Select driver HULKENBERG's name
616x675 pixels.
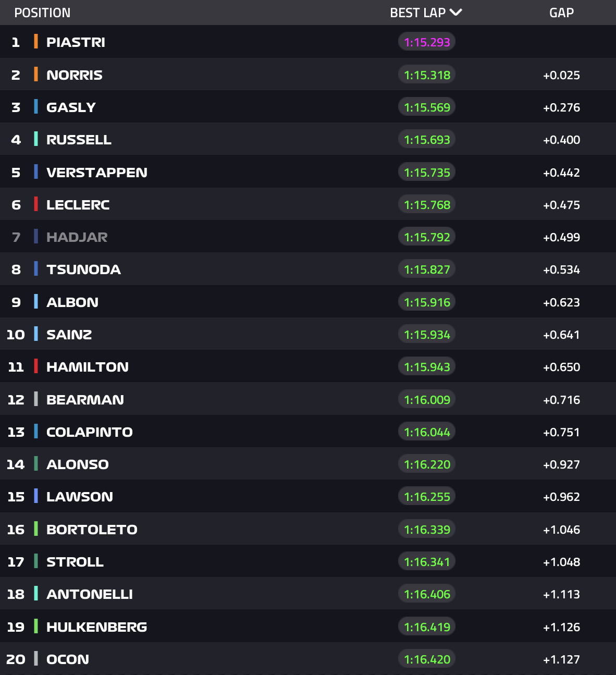[x=96, y=627]
